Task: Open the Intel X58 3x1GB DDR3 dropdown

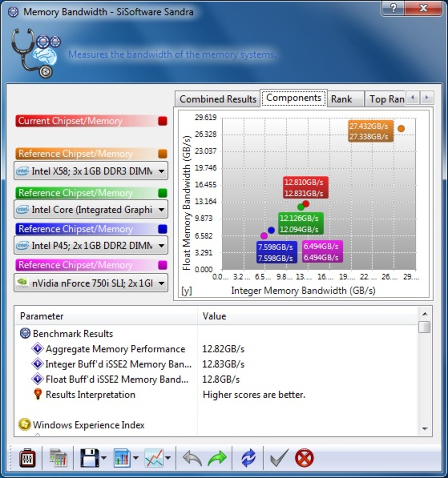Action: (90, 171)
